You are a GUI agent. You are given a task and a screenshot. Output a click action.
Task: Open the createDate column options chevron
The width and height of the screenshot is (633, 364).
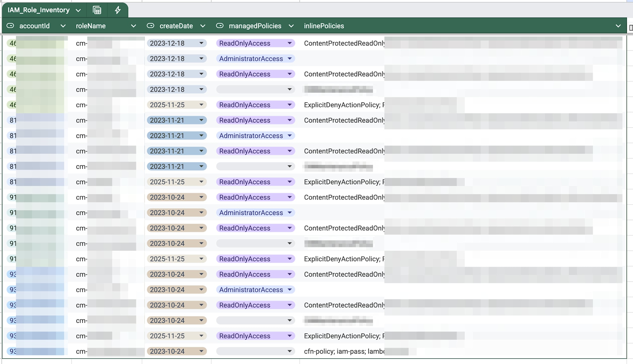203,26
